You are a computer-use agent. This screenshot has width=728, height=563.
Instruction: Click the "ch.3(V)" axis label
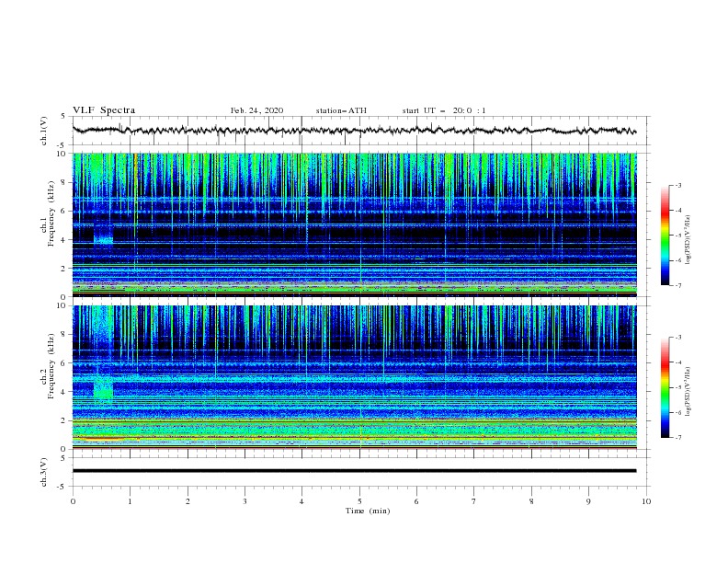[x=44, y=472]
